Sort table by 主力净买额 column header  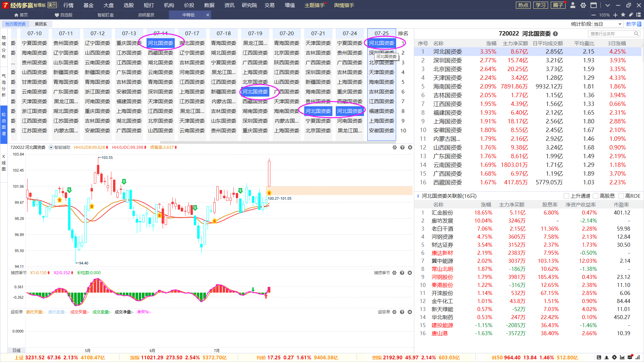tap(515, 44)
